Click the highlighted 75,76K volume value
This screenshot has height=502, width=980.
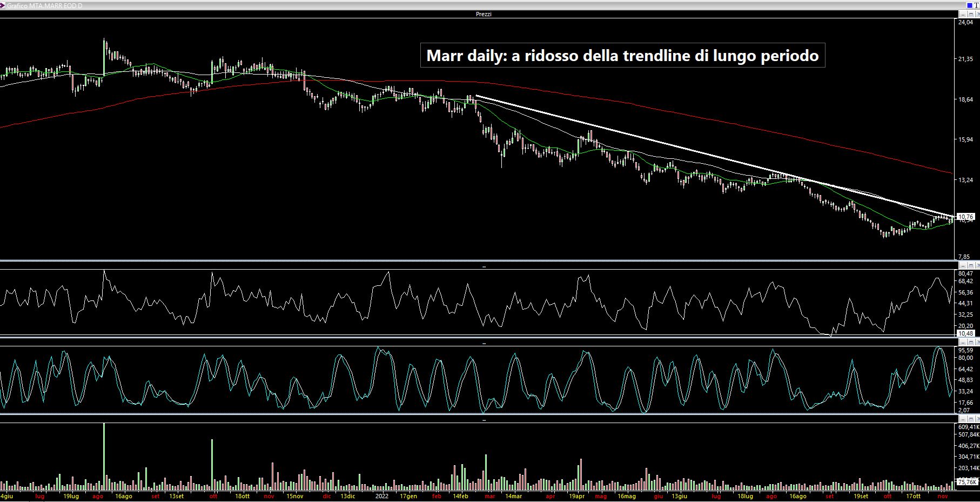click(x=968, y=481)
